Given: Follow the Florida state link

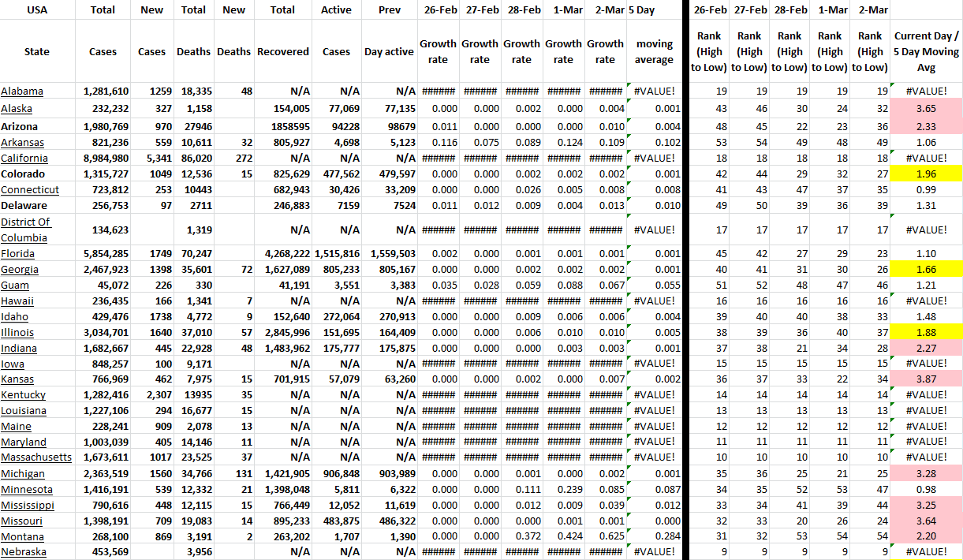Looking at the screenshot, I should 18,254.
